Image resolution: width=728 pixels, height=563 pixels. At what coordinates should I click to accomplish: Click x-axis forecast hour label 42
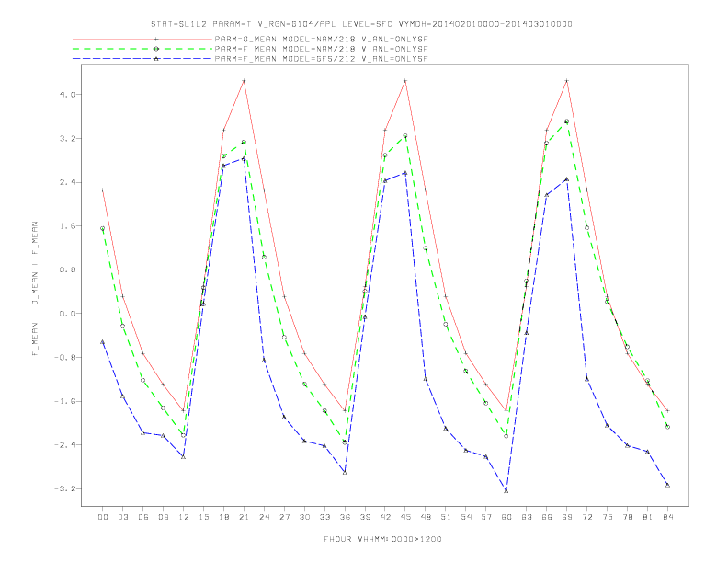click(385, 517)
